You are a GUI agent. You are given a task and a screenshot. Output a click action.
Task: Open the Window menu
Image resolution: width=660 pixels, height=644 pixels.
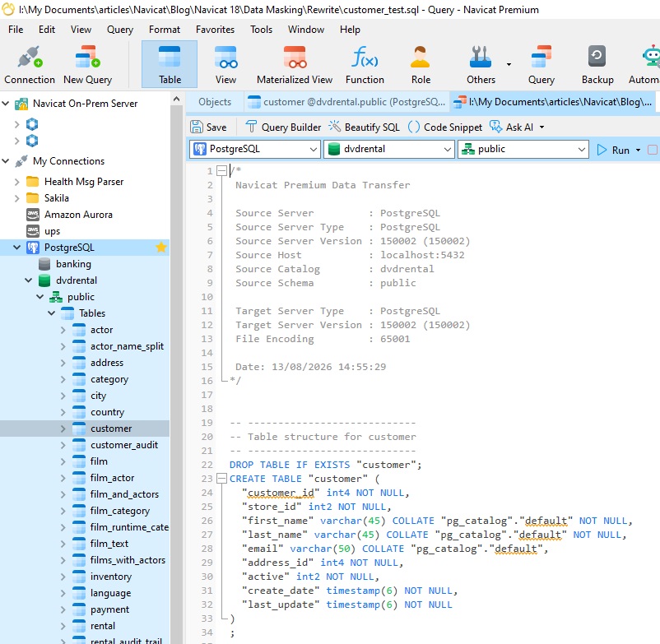click(x=306, y=30)
